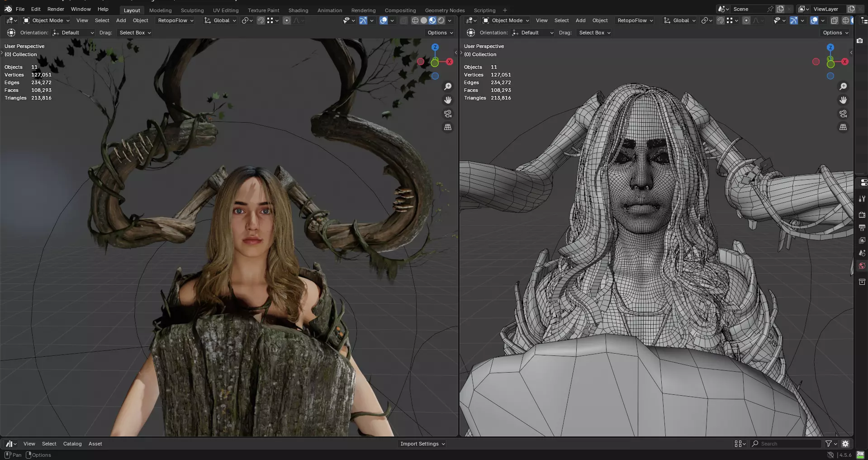Viewport: 868px width, 460px height.
Task: Click the new view layer icon beside ViewLayer
Action: pos(851,9)
